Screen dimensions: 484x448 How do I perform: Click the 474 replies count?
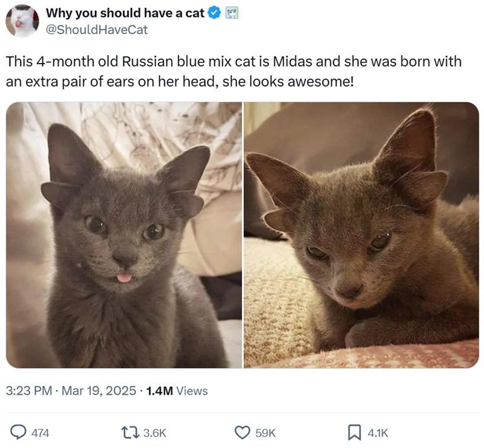40,433
